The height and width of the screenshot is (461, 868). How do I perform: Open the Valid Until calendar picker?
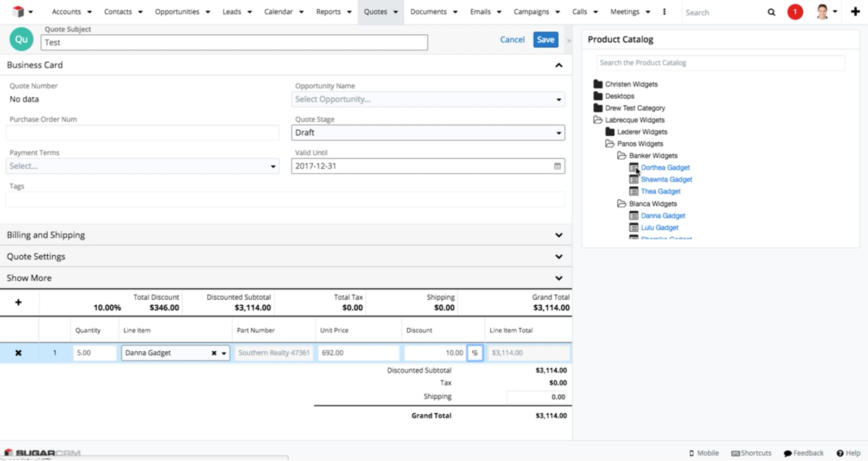[x=557, y=166]
